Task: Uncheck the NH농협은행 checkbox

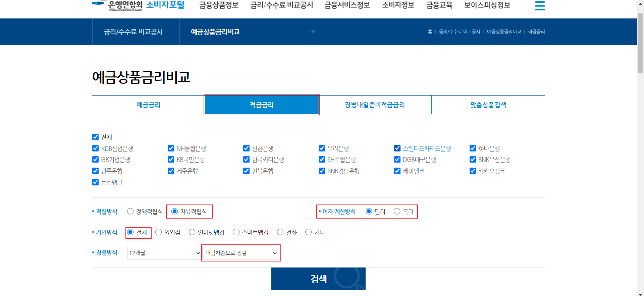Action: tap(171, 149)
